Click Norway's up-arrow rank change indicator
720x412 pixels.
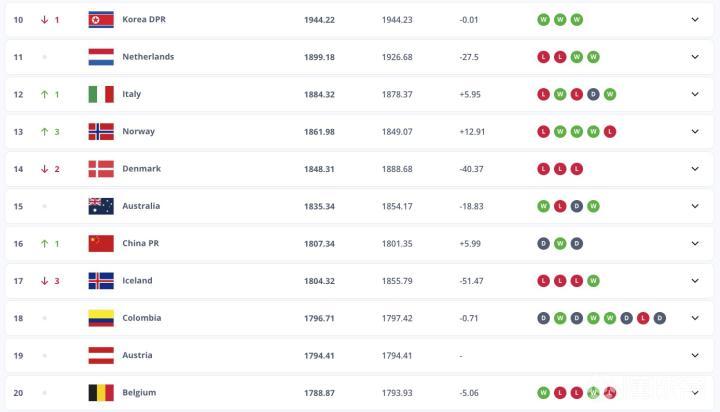click(x=44, y=131)
